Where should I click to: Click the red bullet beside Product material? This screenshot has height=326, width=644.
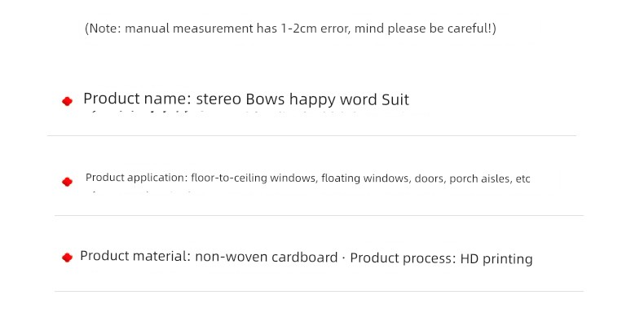point(68,258)
